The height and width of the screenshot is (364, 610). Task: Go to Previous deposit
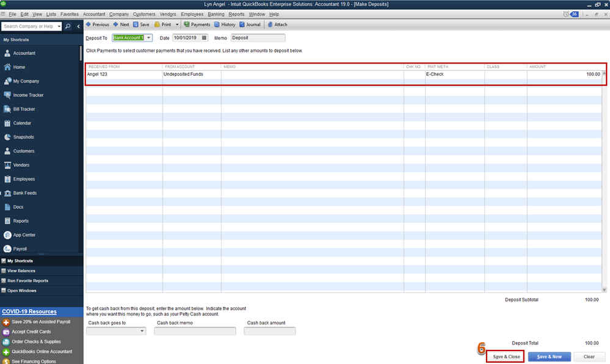[x=97, y=24]
